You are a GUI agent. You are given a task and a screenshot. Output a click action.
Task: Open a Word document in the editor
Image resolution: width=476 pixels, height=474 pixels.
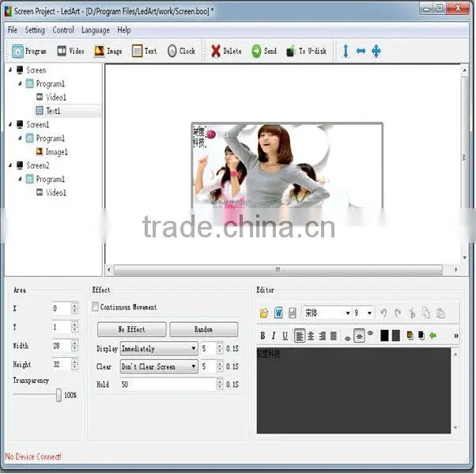tap(278, 313)
